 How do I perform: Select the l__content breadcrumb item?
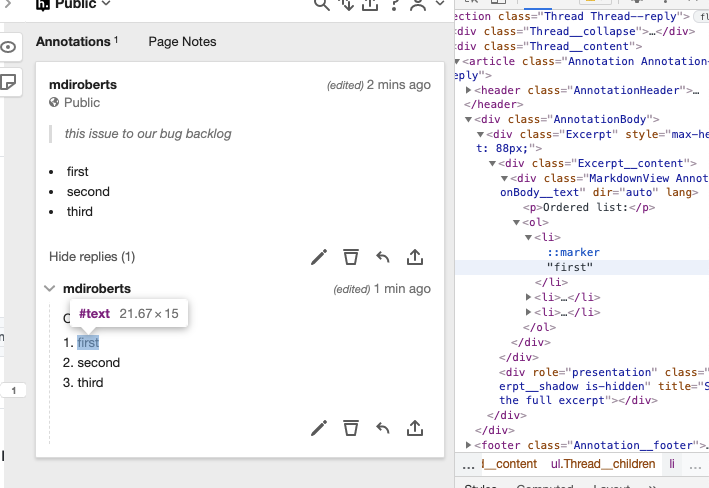pos(509,464)
